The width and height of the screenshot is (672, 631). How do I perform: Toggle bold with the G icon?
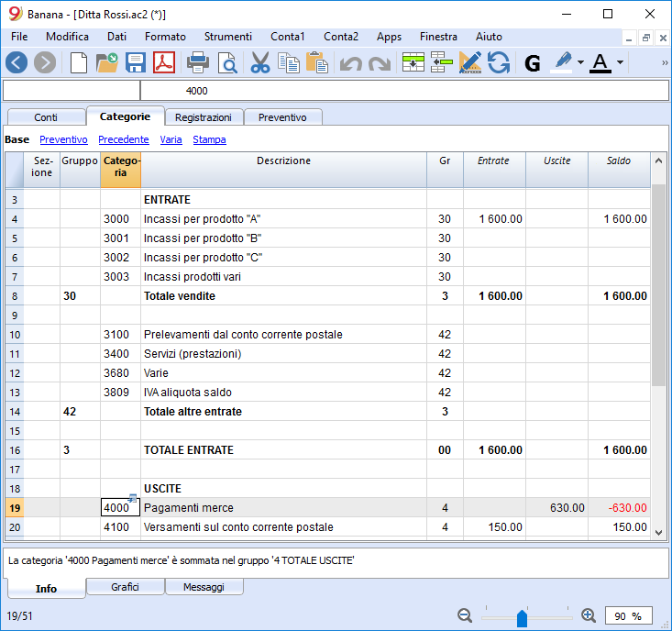pos(533,63)
